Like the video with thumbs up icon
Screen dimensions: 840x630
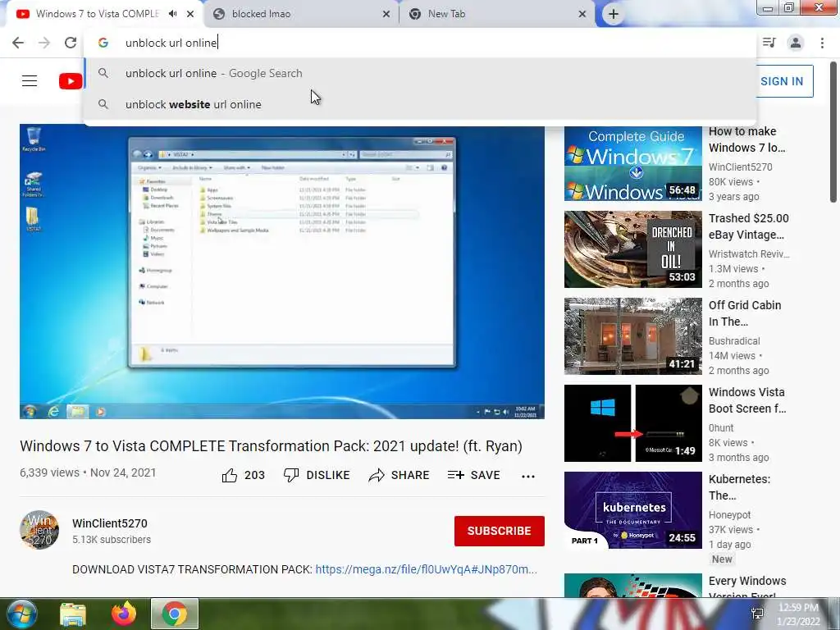[x=230, y=475]
